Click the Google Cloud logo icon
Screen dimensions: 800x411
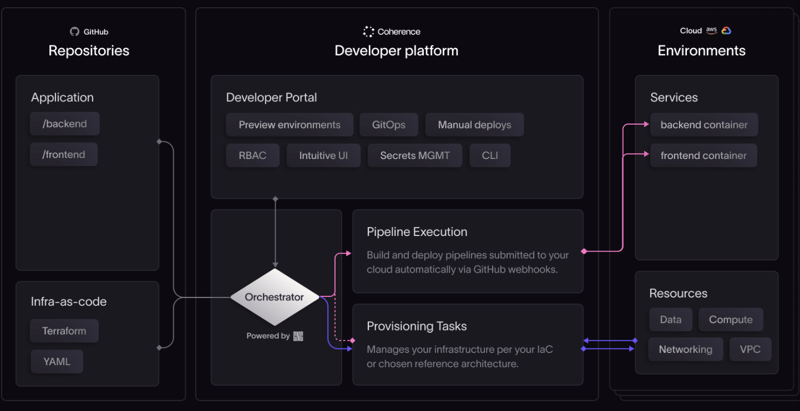(x=726, y=31)
